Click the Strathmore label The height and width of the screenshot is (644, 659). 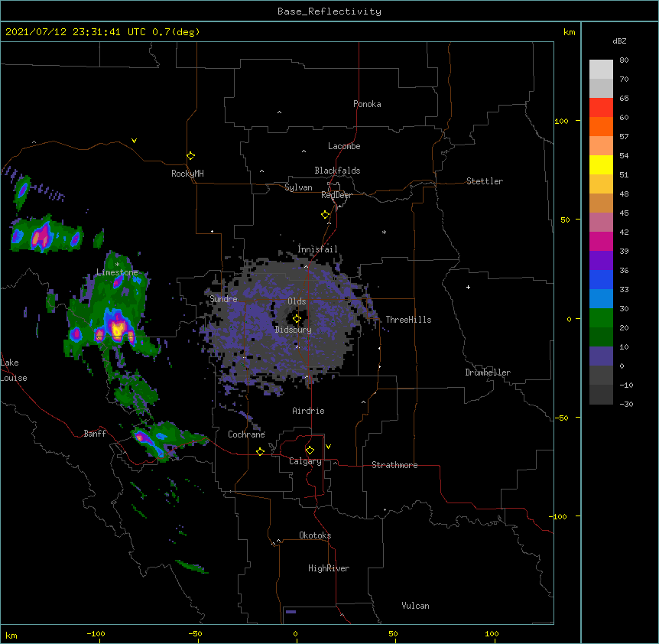[x=394, y=465]
